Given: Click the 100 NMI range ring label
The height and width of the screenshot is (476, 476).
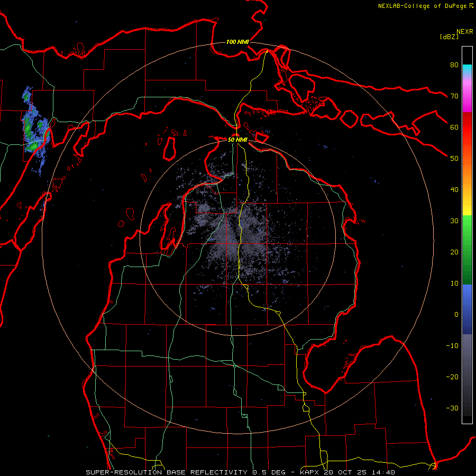Looking at the screenshot, I should coord(237,42).
